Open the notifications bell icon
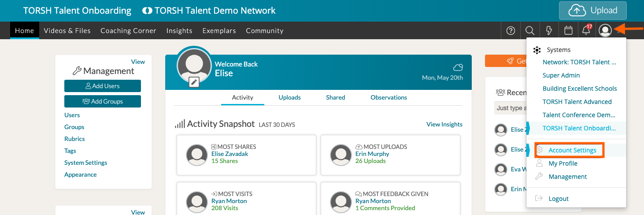Viewport: 644px width, 215px height. click(586, 30)
